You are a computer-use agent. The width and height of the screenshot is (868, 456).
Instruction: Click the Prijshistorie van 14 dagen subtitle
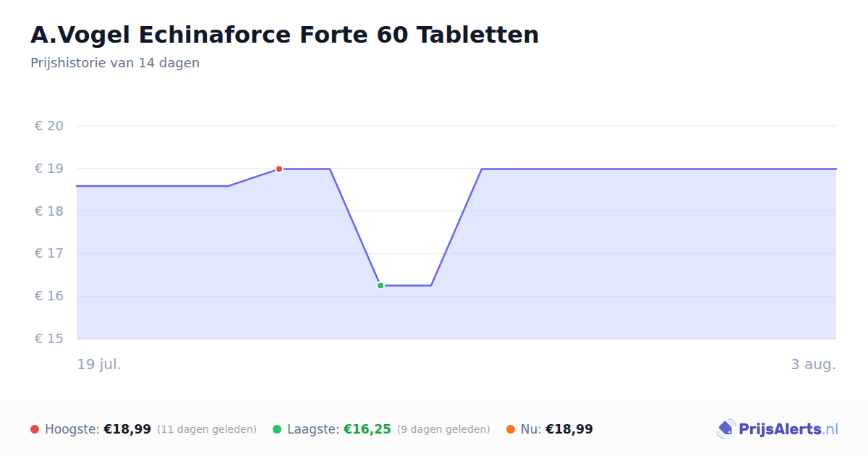coord(115,63)
